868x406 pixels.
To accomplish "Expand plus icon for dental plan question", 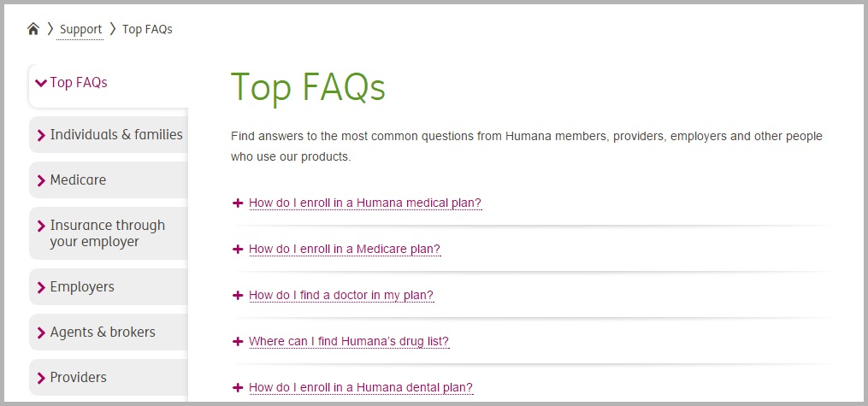I will (238, 388).
